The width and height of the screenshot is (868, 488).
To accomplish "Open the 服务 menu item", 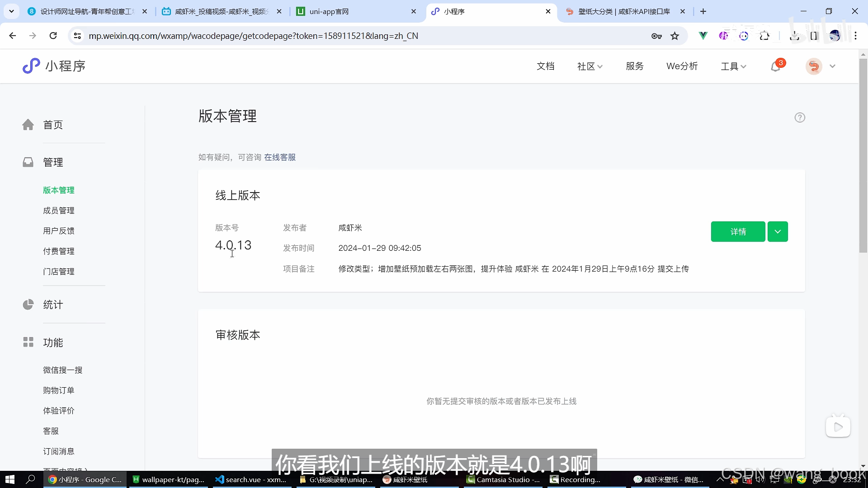I will (635, 66).
